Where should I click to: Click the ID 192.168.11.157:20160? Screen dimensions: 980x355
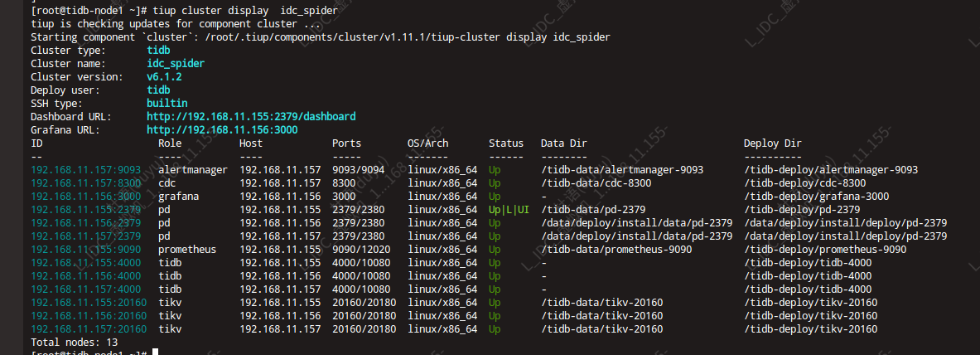tap(89, 328)
